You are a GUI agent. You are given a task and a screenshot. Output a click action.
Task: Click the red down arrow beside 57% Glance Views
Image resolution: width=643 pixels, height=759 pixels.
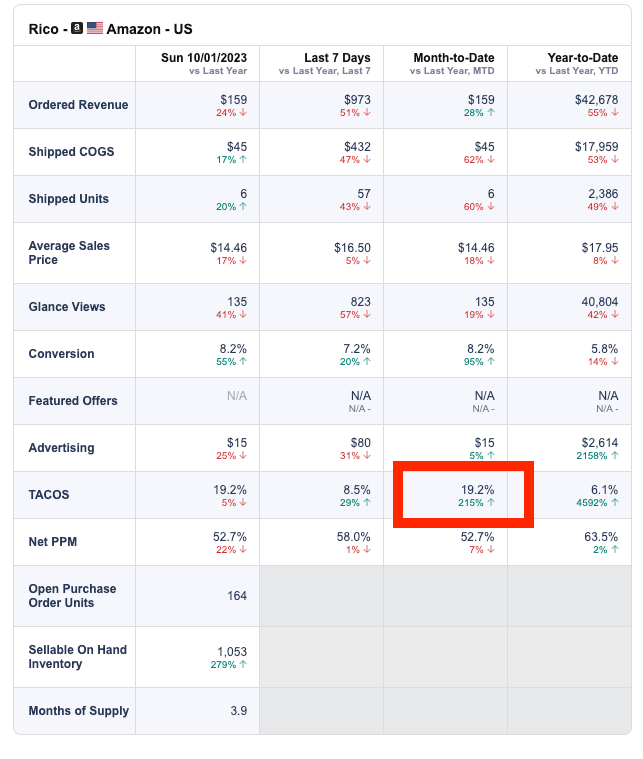click(x=367, y=314)
